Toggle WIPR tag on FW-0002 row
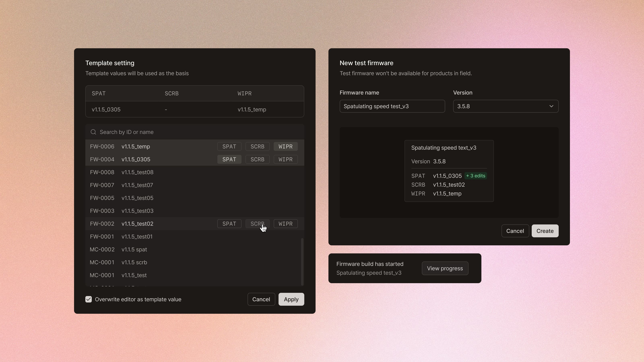The image size is (644, 362). (x=285, y=224)
